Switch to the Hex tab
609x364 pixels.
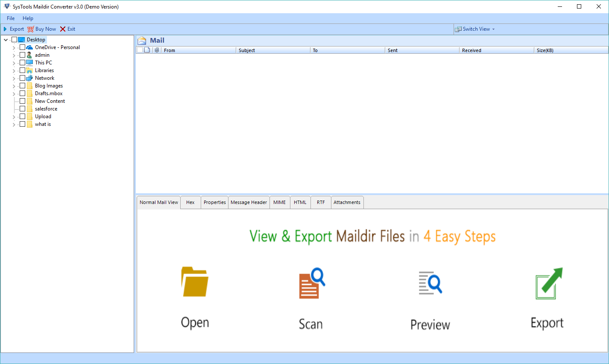190,202
